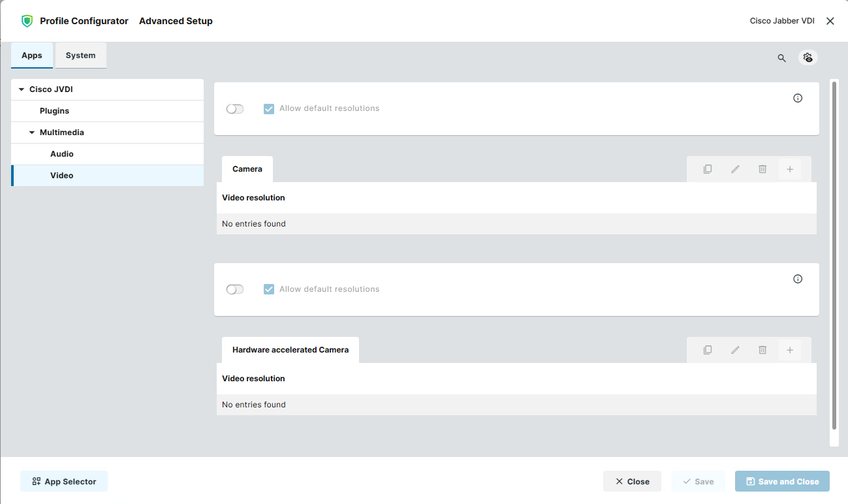Click the green shield Profile Configurator logo
Viewport: 848px width, 504px height.
pyautogui.click(x=27, y=21)
